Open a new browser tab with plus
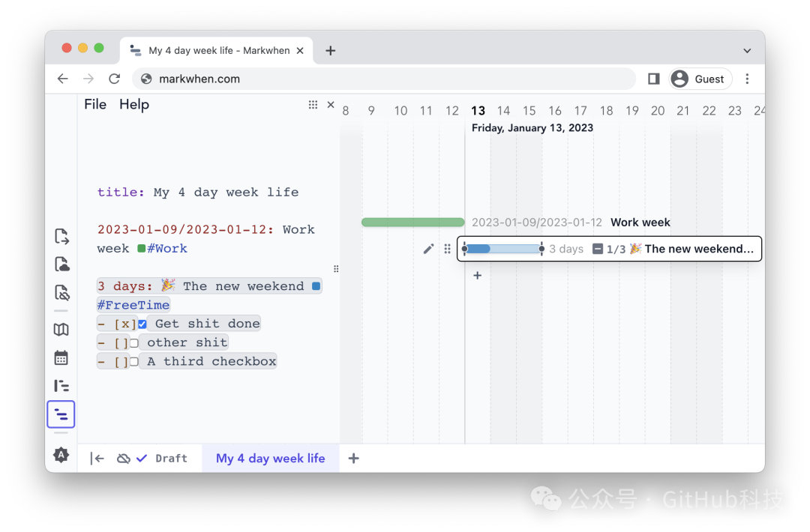 tap(331, 50)
